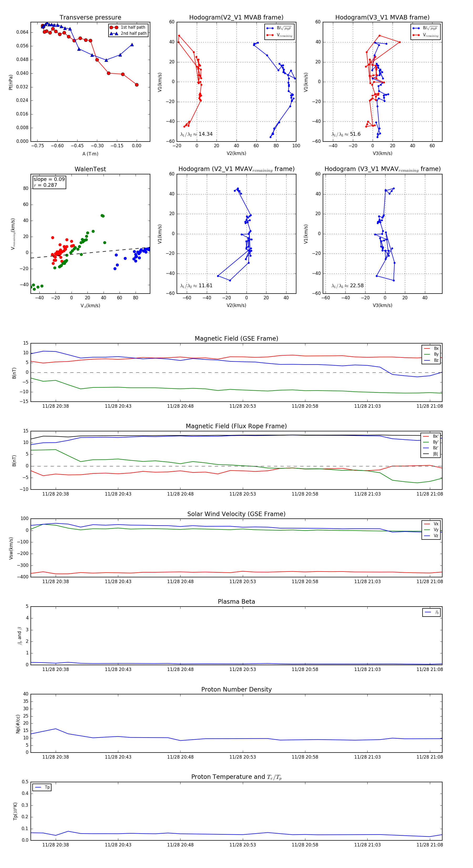Select the "|B|" legend entry
The width and height of the screenshot is (473, 868).
[x=431, y=454]
